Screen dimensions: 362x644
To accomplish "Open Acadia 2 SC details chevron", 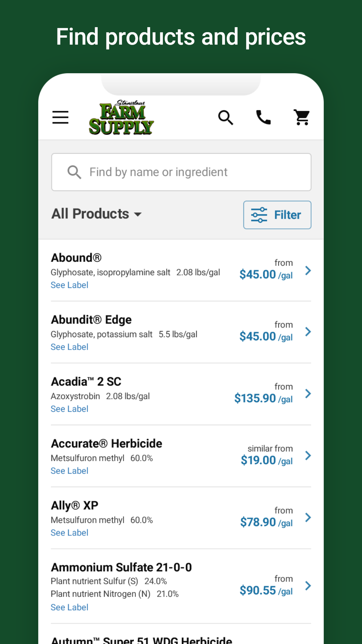I will pyautogui.click(x=308, y=394).
